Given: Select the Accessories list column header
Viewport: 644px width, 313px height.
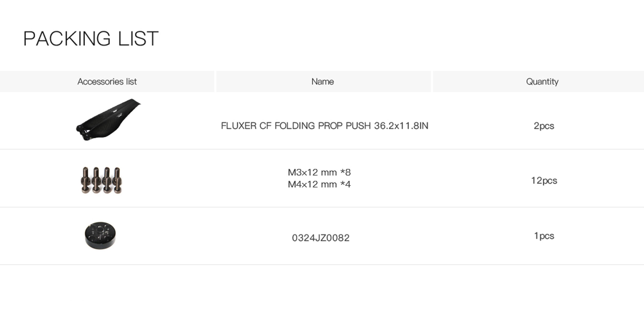Looking at the screenshot, I should pos(107,82).
